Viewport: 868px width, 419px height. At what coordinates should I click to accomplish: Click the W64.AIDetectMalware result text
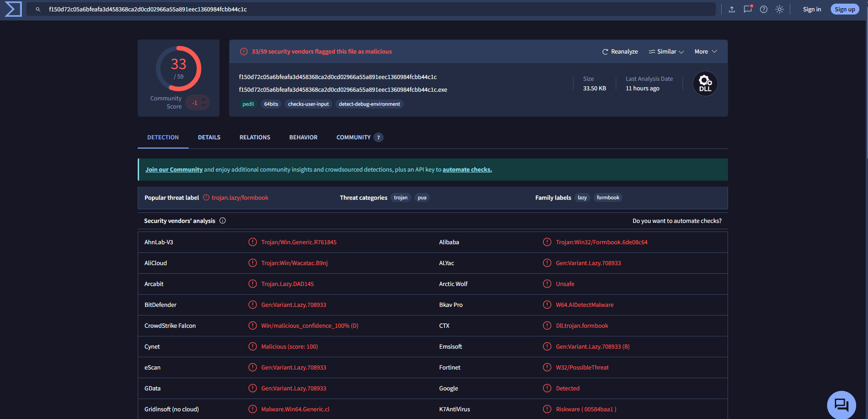point(585,305)
